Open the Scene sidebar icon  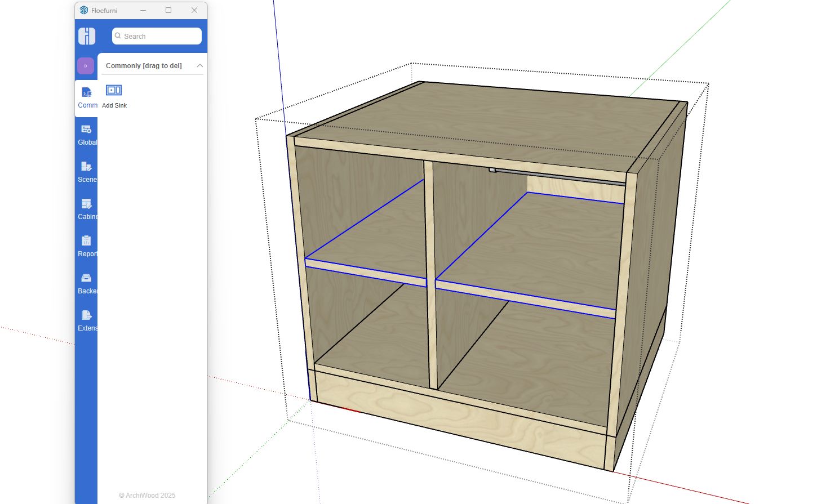click(x=86, y=172)
